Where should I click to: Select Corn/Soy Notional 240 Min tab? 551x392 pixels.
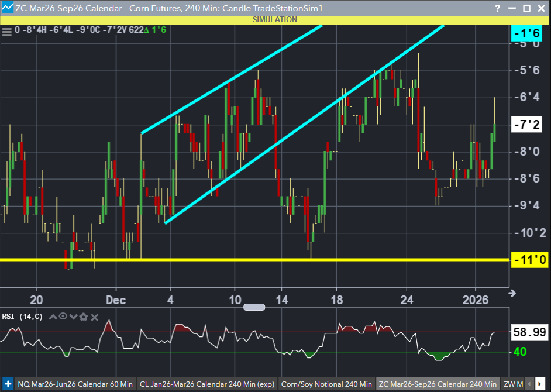(326, 384)
